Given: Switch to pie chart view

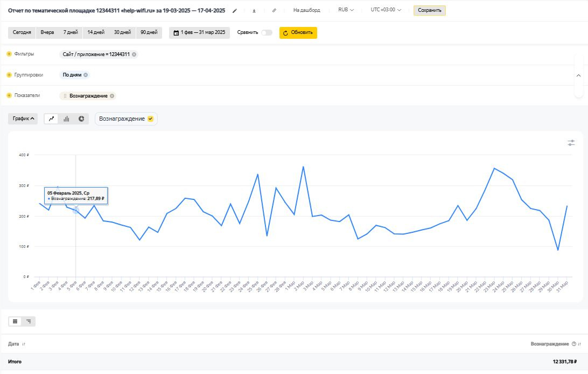Looking at the screenshot, I should pos(81,119).
